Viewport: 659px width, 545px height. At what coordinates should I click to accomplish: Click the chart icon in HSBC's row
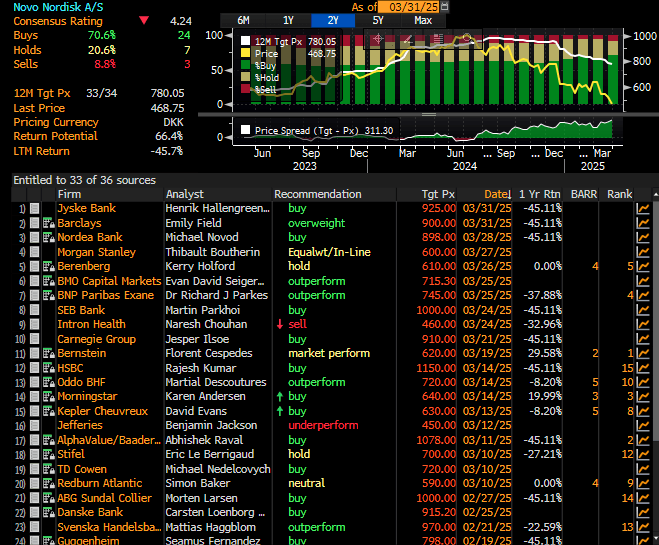[643, 368]
